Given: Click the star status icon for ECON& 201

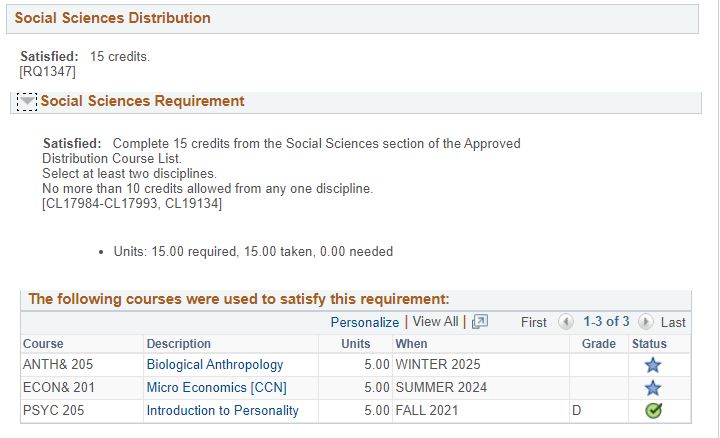Looking at the screenshot, I should click(652, 388).
